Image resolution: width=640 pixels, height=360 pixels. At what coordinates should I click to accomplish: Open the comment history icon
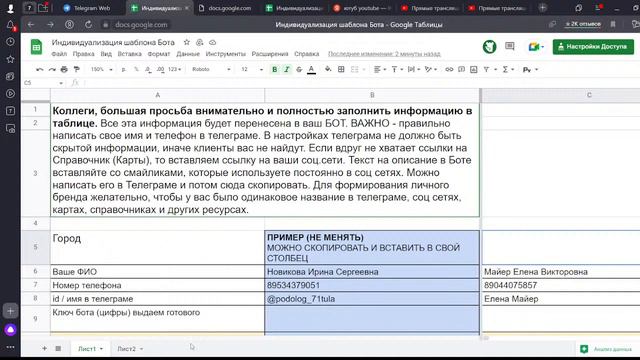[x=509, y=46]
